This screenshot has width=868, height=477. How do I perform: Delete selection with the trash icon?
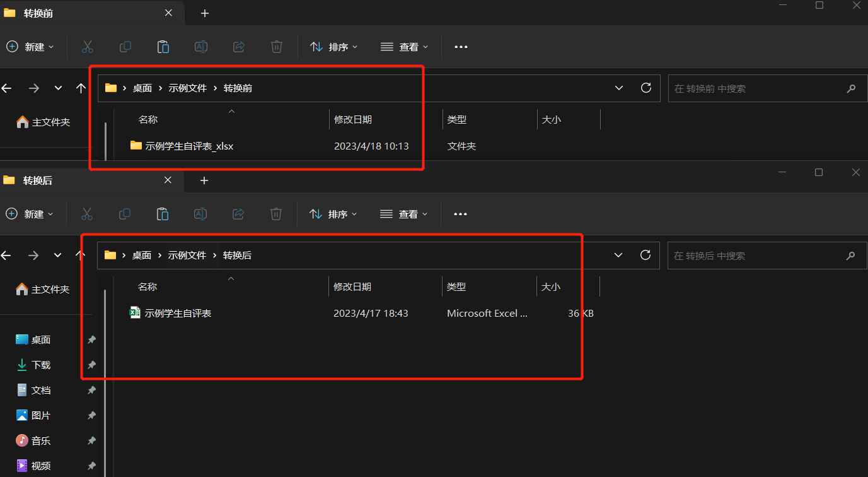coord(276,47)
